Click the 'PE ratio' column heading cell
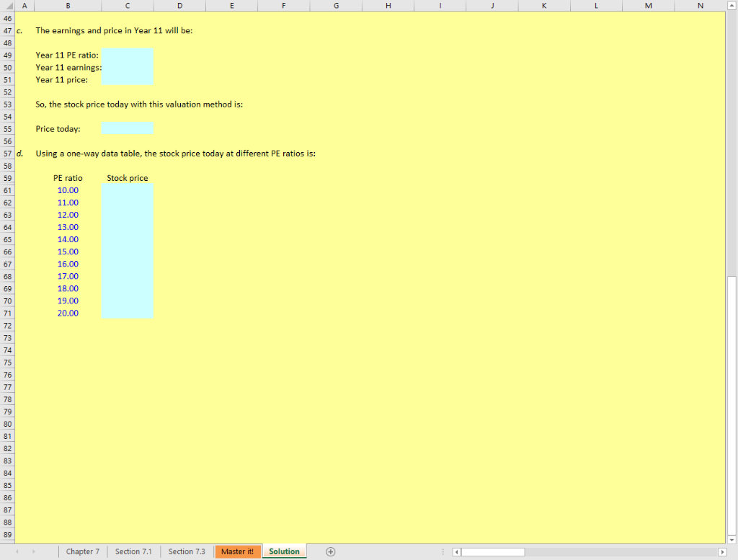Image resolution: width=738 pixels, height=560 pixels. [68, 178]
